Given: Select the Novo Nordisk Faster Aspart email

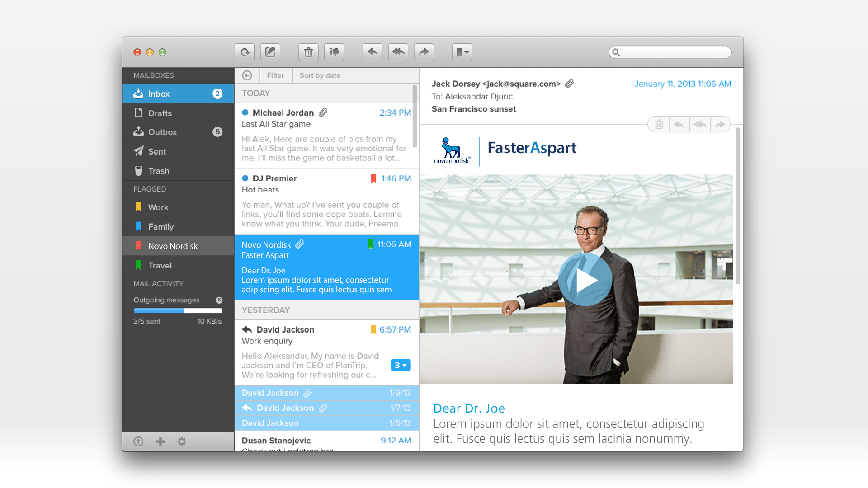Looking at the screenshot, I should [x=326, y=267].
